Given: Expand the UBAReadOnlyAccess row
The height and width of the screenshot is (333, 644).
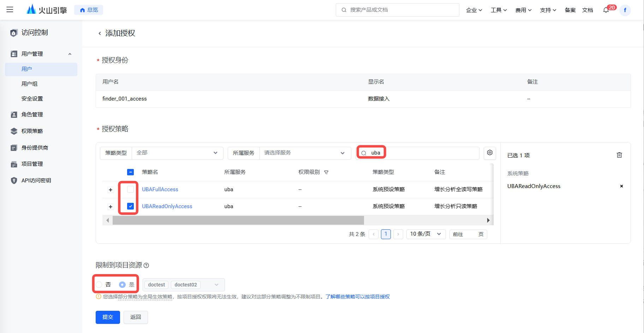Looking at the screenshot, I should (111, 207).
